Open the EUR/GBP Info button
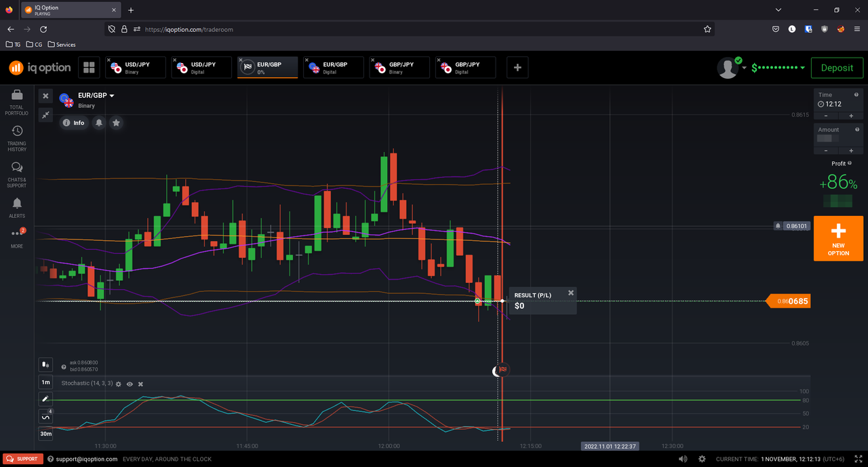868x467 pixels. click(x=73, y=123)
